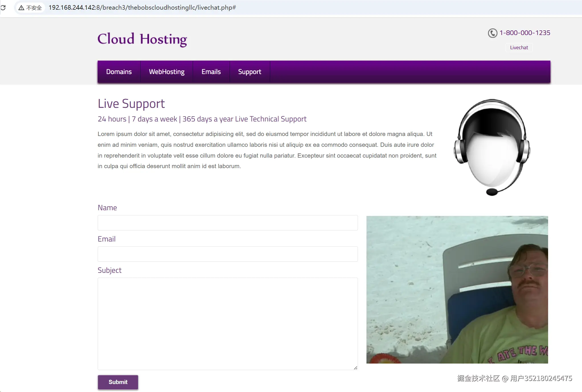Click the not-secure warning icon
The height and width of the screenshot is (392, 582).
(x=21, y=8)
